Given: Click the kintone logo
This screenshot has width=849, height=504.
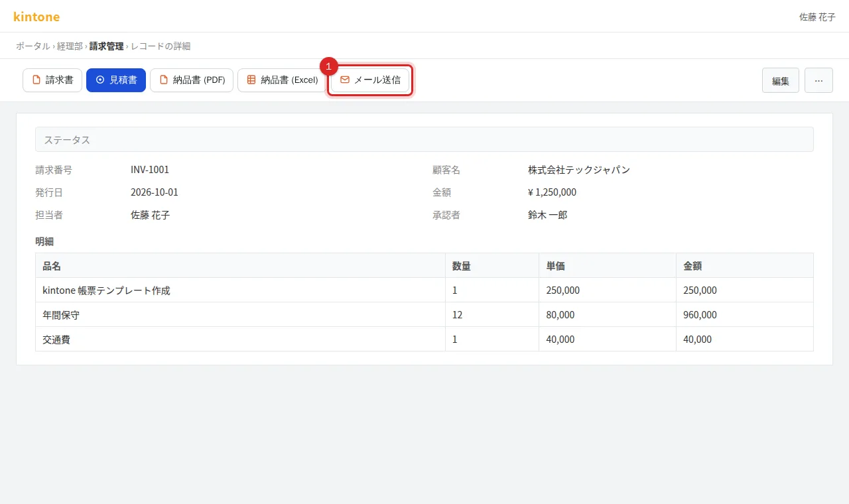Looking at the screenshot, I should coord(36,17).
